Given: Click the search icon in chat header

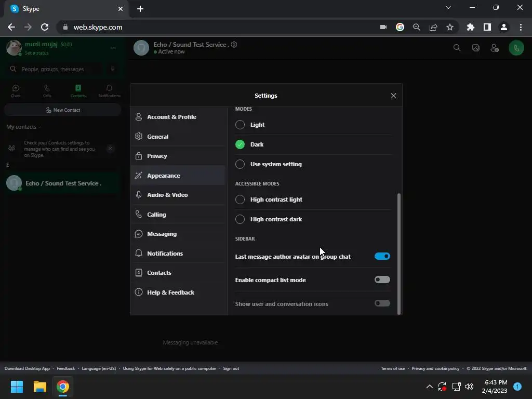Looking at the screenshot, I should 457,48.
